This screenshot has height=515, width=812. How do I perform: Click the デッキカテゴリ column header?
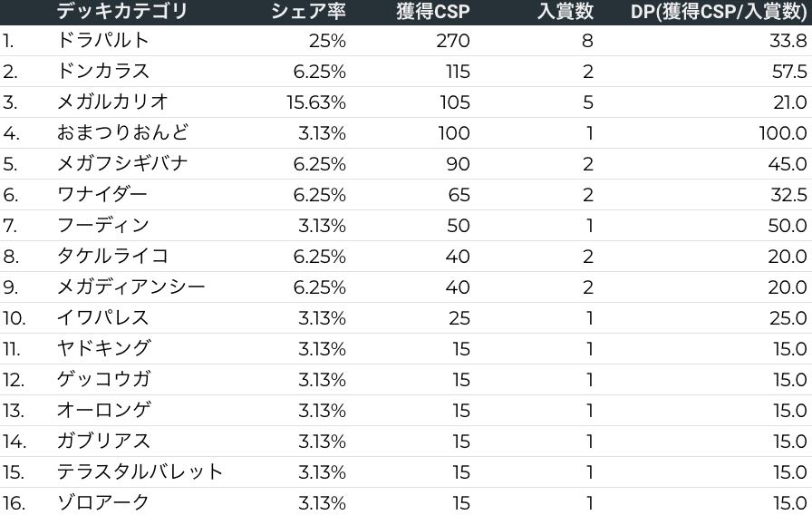click(x=121, y=11)
